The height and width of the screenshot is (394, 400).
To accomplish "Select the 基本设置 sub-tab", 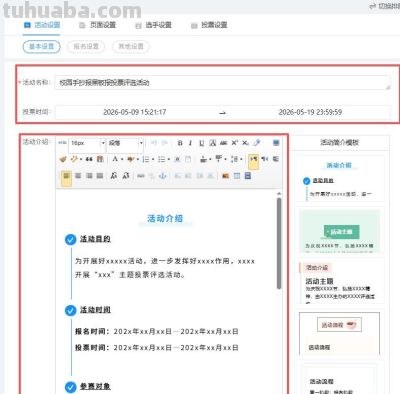I will [x=42, y=46].
